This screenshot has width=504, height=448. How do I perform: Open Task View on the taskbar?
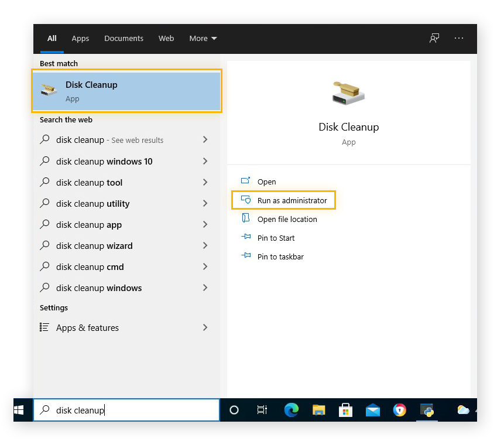(262, 411)
